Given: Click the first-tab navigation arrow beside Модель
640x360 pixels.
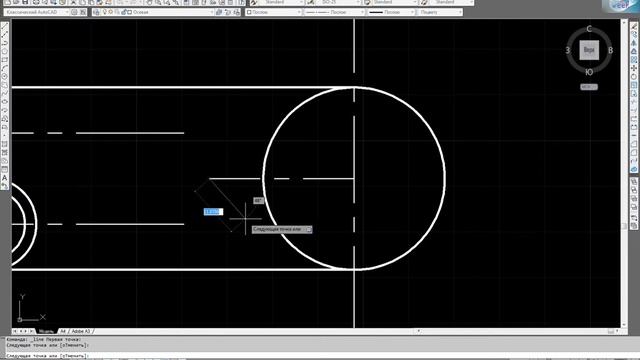Looking at the screenshot, I should tap(15, 331).
